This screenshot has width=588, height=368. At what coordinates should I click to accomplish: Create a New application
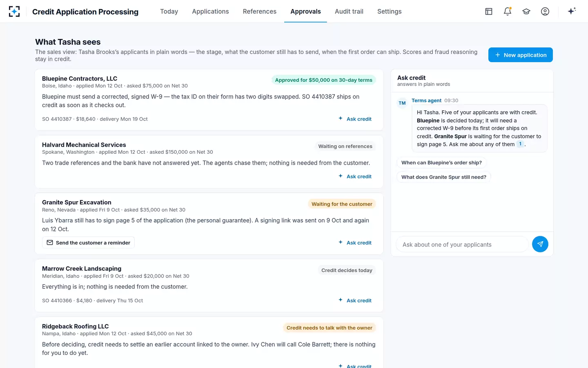click(521, 55)
